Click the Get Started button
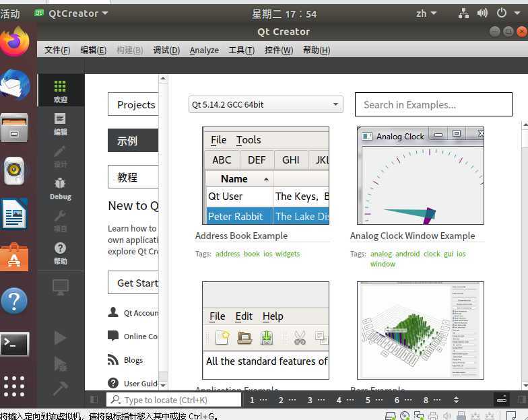This screenshot has width=528, height=420. click(133, 283)
